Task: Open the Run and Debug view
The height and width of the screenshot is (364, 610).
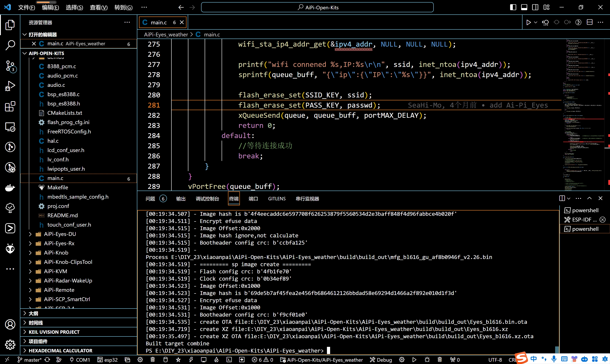Action: point(10,86)
